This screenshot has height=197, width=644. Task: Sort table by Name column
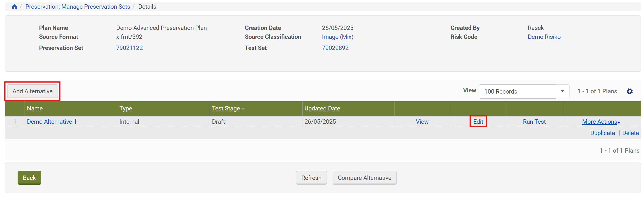35,108
